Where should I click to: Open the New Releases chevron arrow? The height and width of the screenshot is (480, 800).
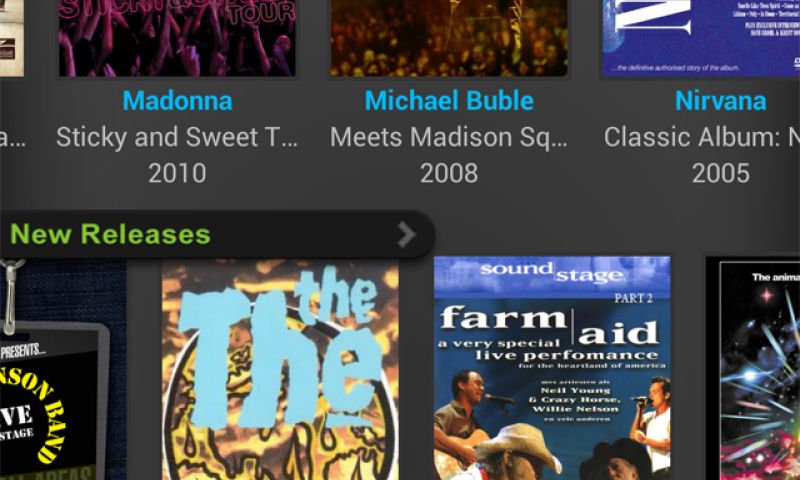coord(407,235)
